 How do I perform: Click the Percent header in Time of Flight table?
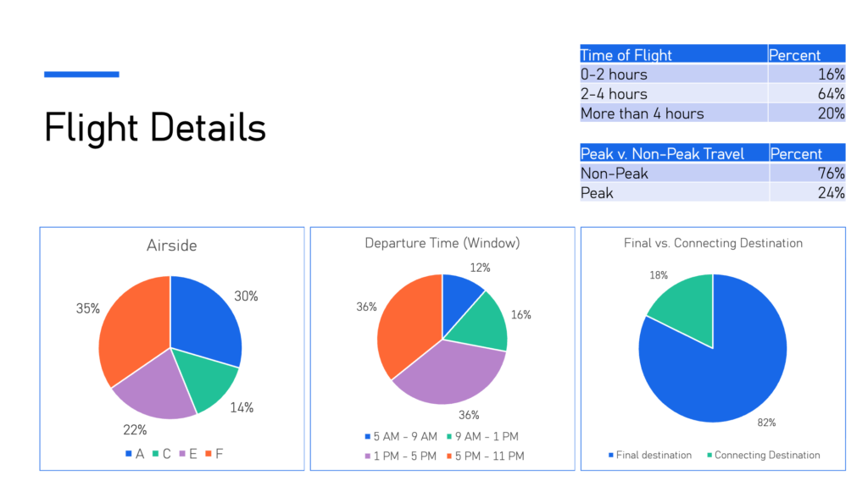click(807, 53)
